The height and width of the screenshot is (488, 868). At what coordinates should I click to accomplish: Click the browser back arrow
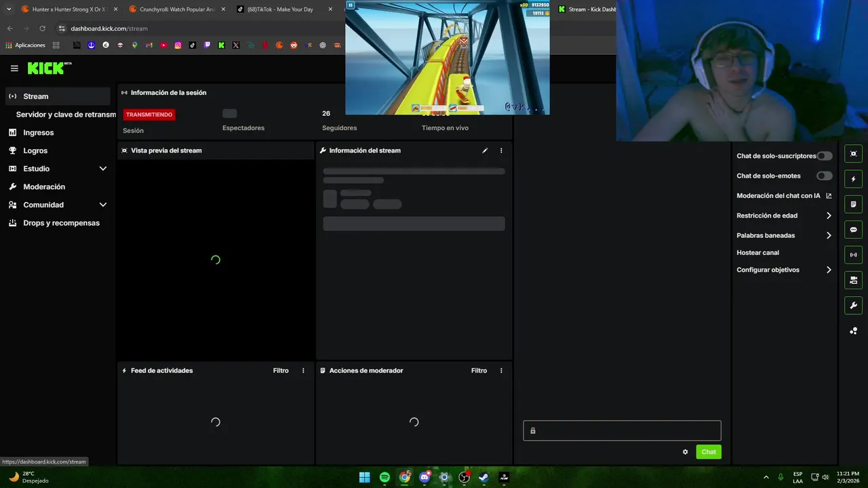coord(9,28)
